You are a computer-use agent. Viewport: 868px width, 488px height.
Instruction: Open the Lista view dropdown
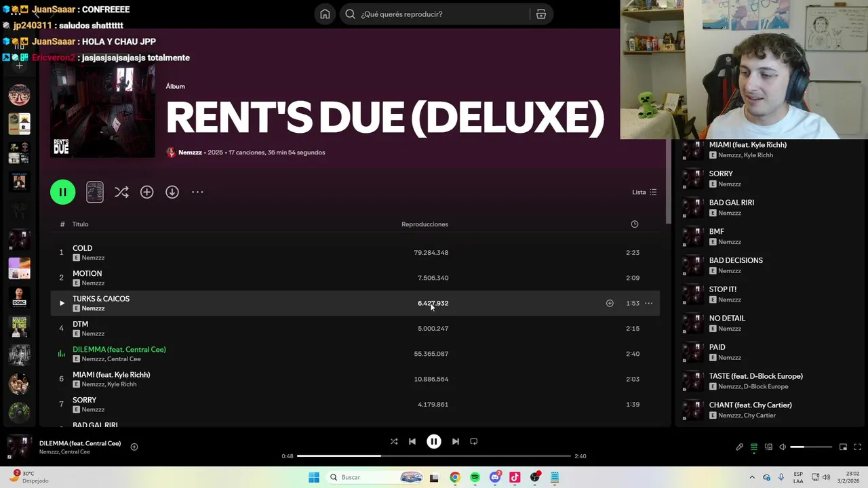(644, 192)
